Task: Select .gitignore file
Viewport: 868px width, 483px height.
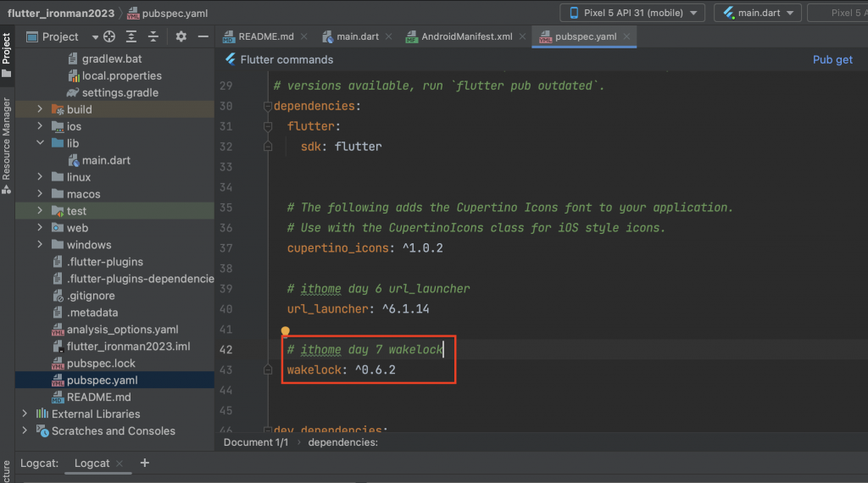Action: [91, 296]
